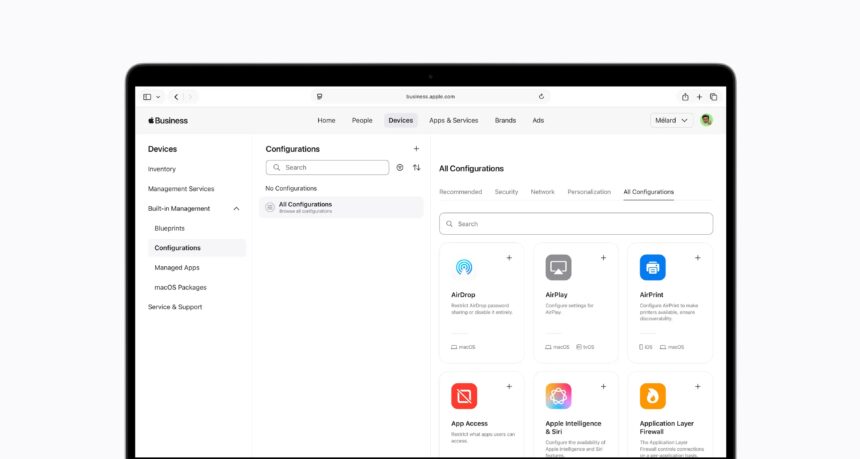Open a new browser tab with plus

pos(699,97)
